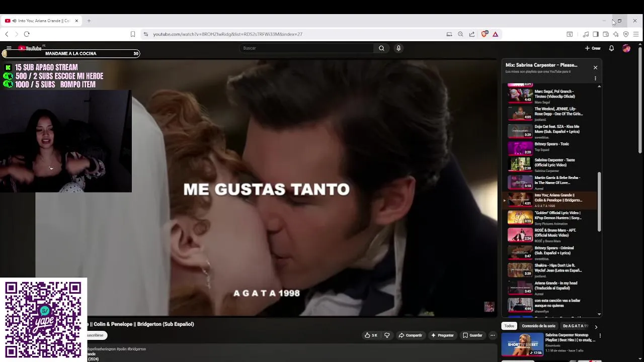Open YouTube notifications bell

pos(611,48)
